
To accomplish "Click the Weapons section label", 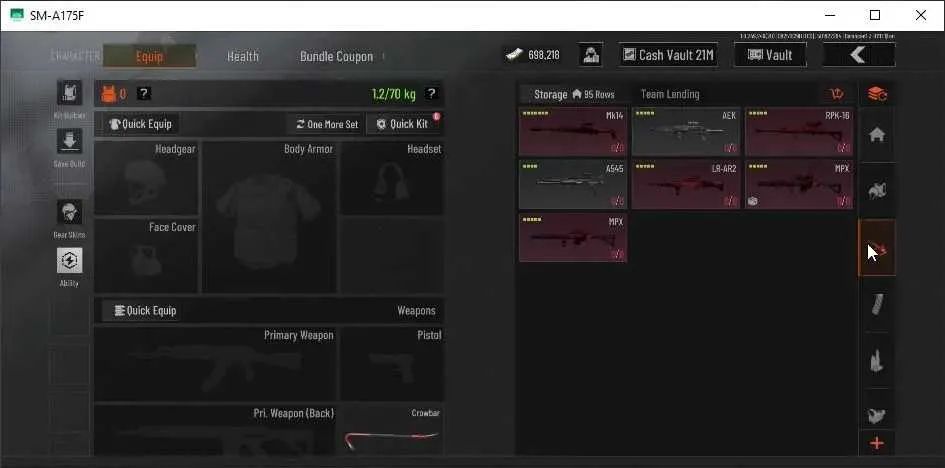I will tap(416, 311).
